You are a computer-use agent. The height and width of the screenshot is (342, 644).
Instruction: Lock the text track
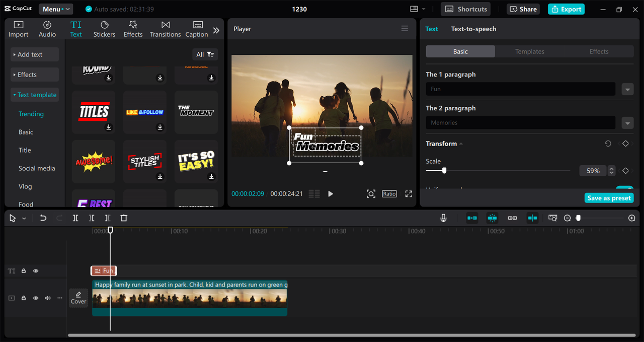[24, 271]
